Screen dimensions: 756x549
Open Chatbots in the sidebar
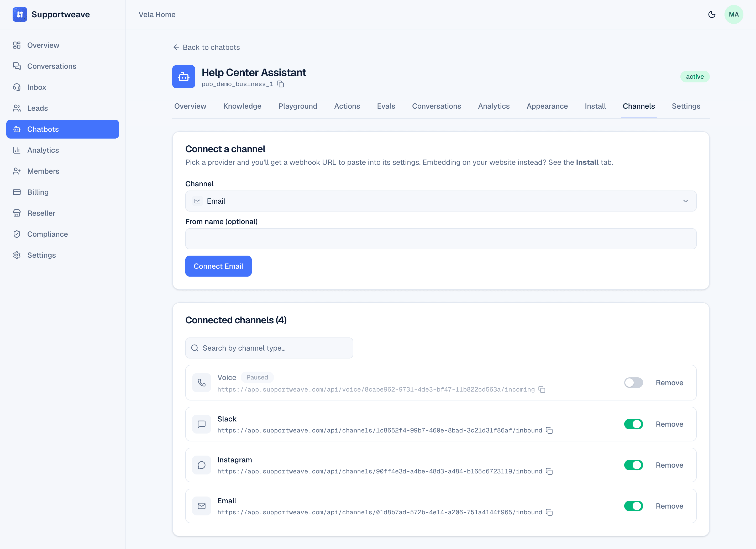(x=63, y=129)
